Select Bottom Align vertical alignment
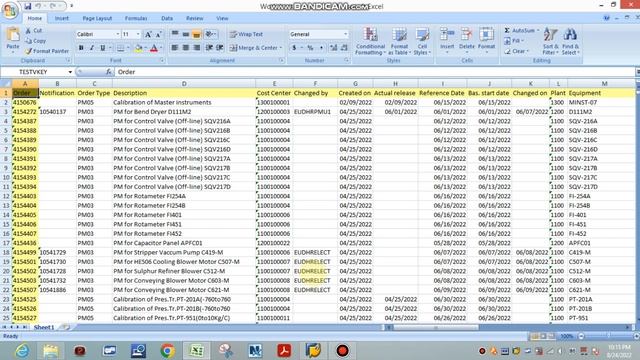The height and width of the screenshot is (360, 640). 197,34
